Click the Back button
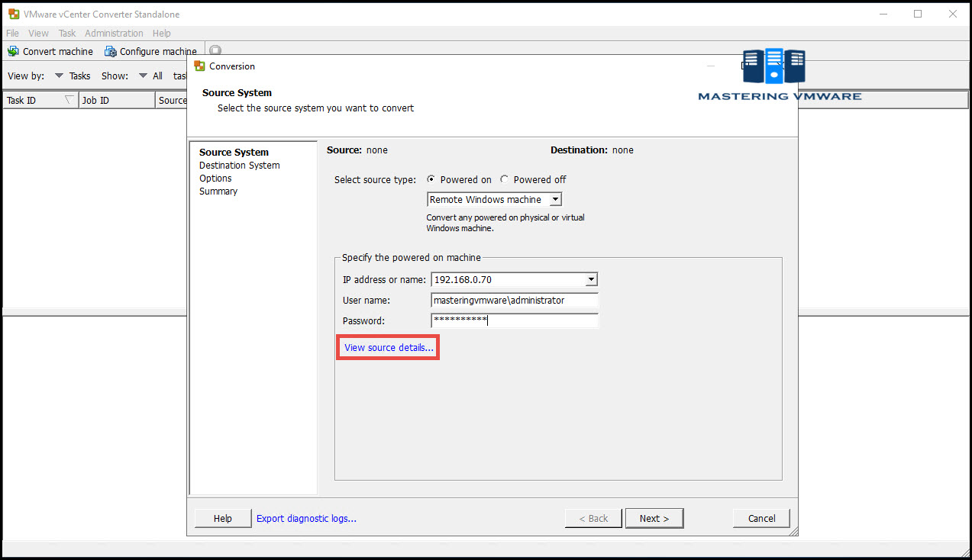This screenshot has height=560, width=972. coord(593,518)
